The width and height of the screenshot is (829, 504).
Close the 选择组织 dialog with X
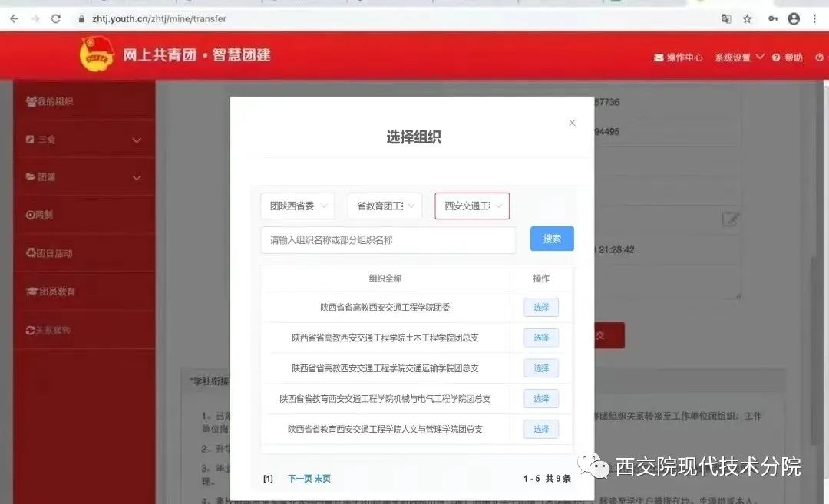[572, 123]
